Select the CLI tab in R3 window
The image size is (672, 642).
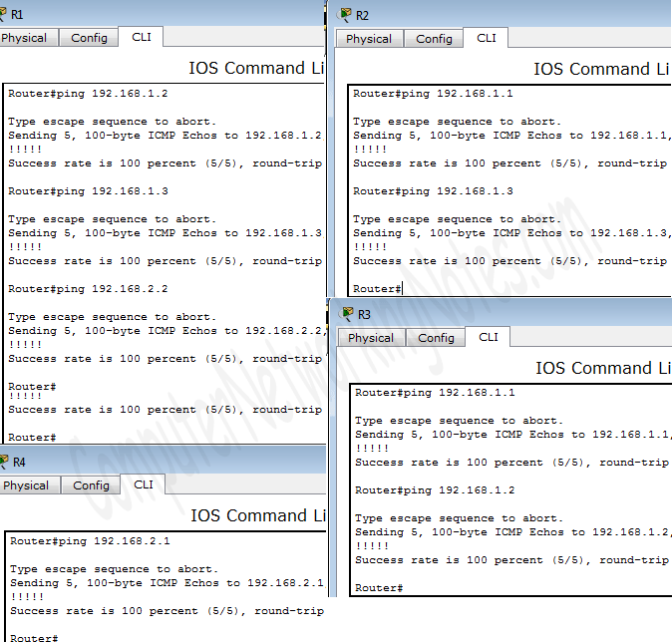click(x=489, y=337)
